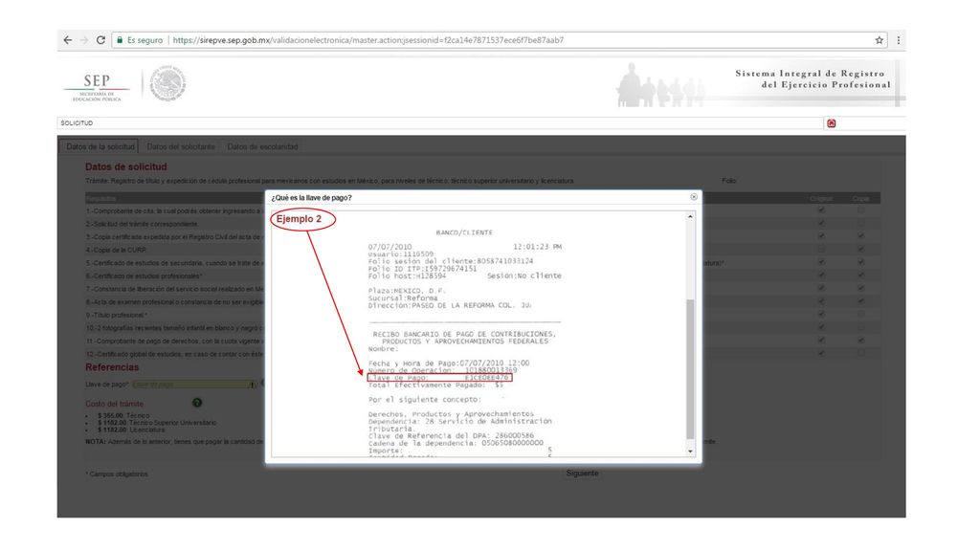
Task: Click 'Sucursal:Reforma' in the receipt
Action: [403, 298]
